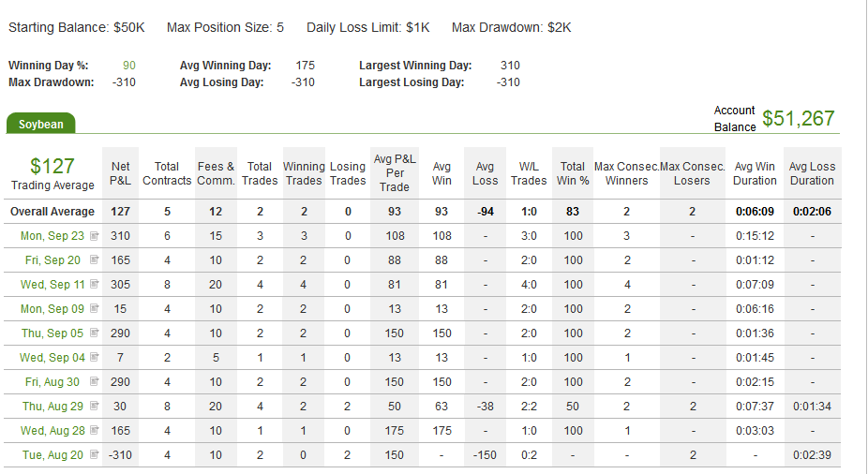
Task: Click the Avg Win Duration column header
Action: (x=755, y=173)
